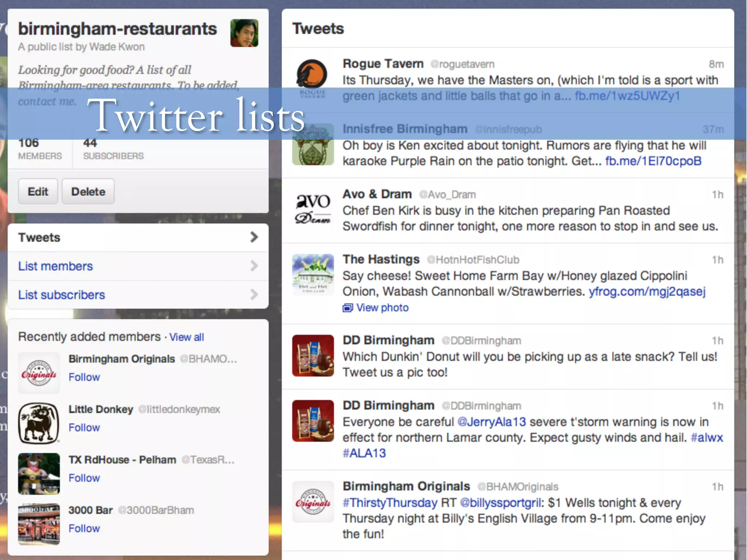The width and height of the screenshot is (747, 560).
Task: Click Birmingham Originals avatar in tweet feed
Action: [x=313, y=502]
